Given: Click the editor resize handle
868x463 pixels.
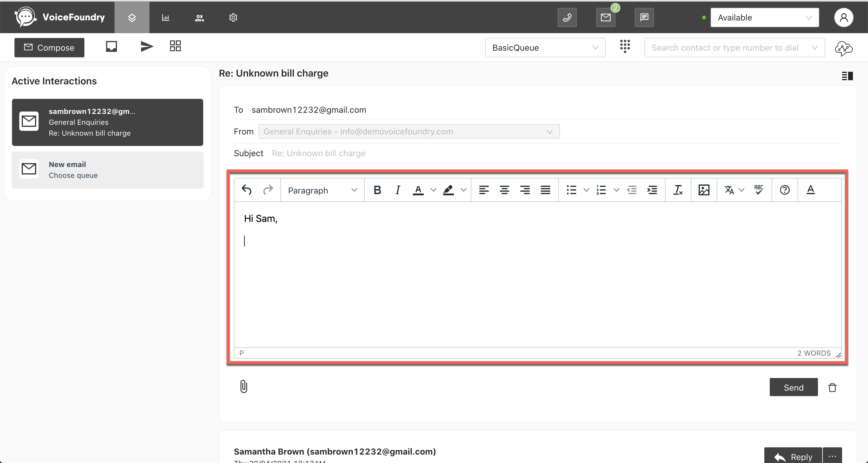Looking at the screenshot, I should coord(838,355).
